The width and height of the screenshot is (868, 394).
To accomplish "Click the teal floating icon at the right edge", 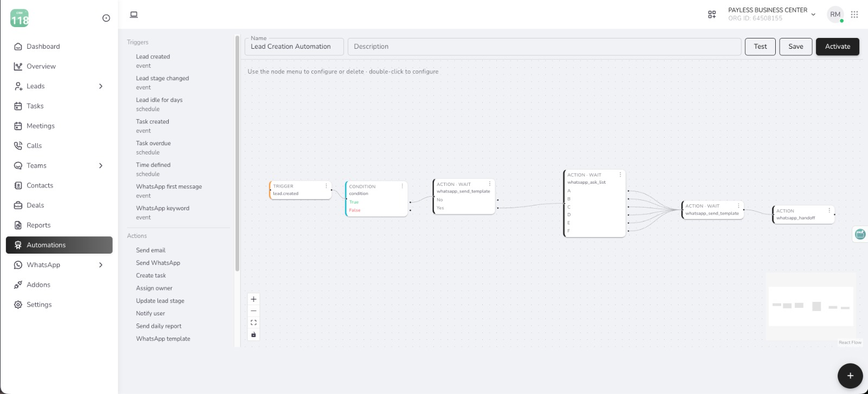I will coord(860,234).
